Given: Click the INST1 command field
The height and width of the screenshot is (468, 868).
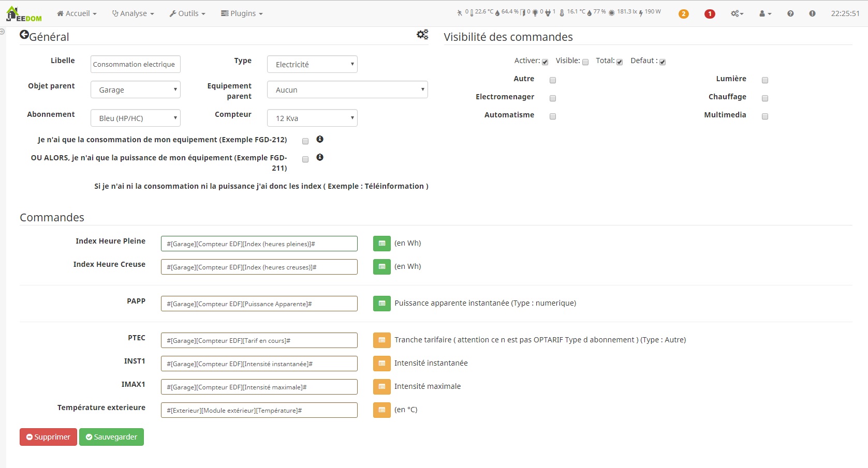Looking at the screenshot, I should pos(259,364).
